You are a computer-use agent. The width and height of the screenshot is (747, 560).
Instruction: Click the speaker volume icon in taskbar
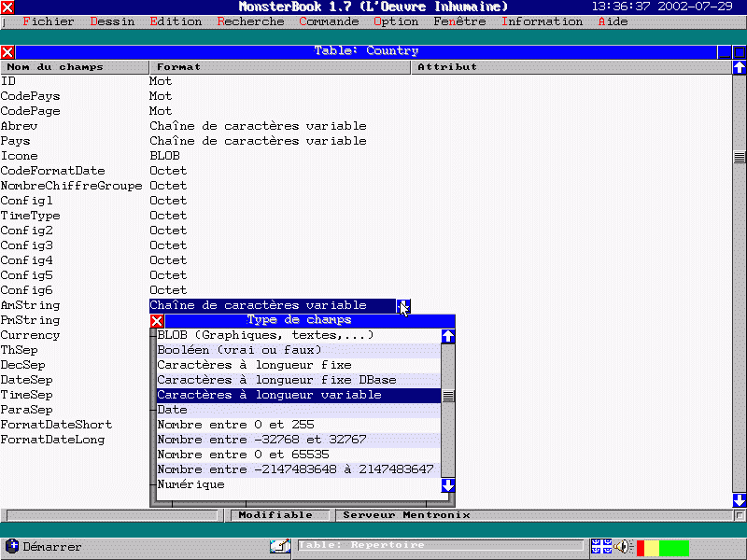point(623,546)
